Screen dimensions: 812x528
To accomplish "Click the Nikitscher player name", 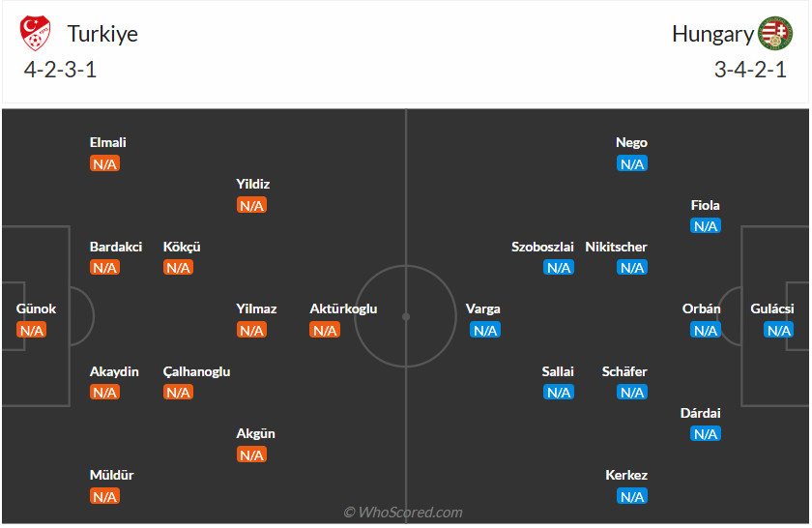I will (616, 247).
